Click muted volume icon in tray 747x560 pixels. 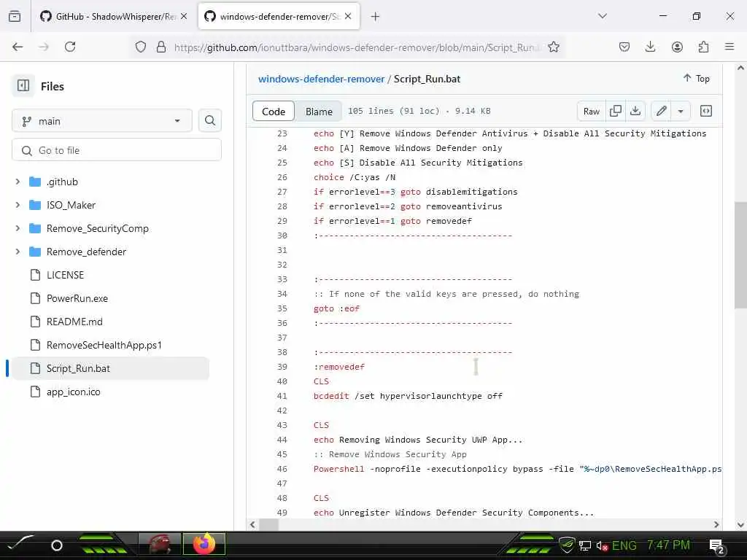pyautogui.click(x=602, y=545)
